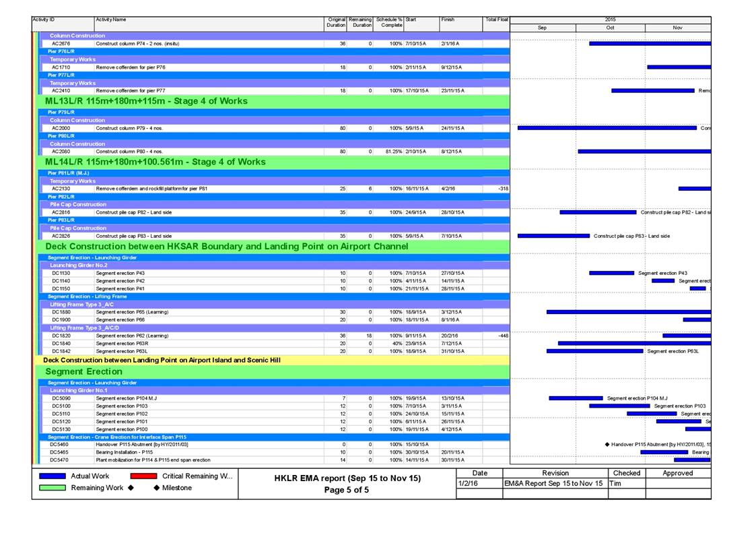756x535 pixels.
Task: Select activity ID DC1842
Action: point(61,351)
